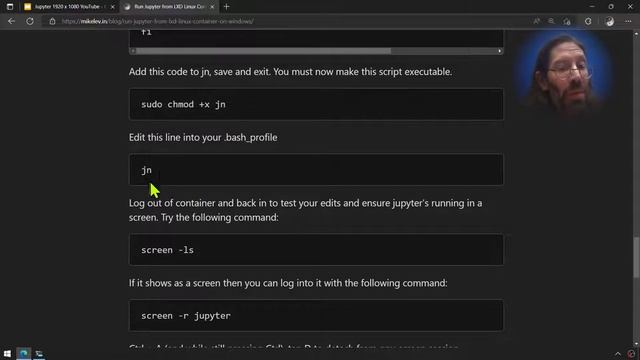
Task: Click the "Edit this line into your .bash_profile" text
Action: pos(203,138)
